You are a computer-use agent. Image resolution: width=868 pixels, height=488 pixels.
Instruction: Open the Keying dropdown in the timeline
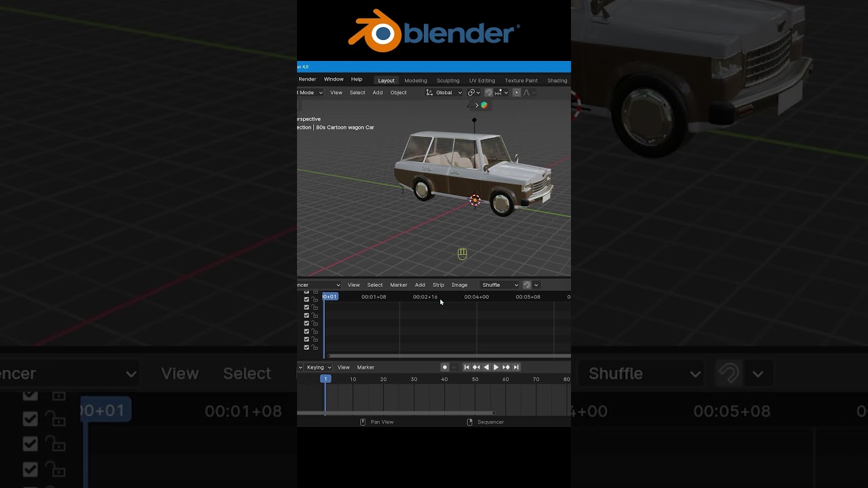[319, 367]
